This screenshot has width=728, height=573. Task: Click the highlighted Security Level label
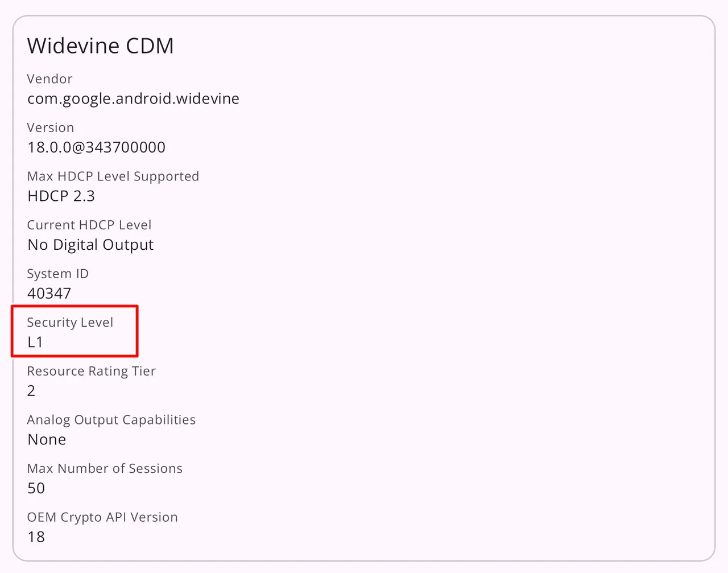pyautogui.click(x=70, y=323)
